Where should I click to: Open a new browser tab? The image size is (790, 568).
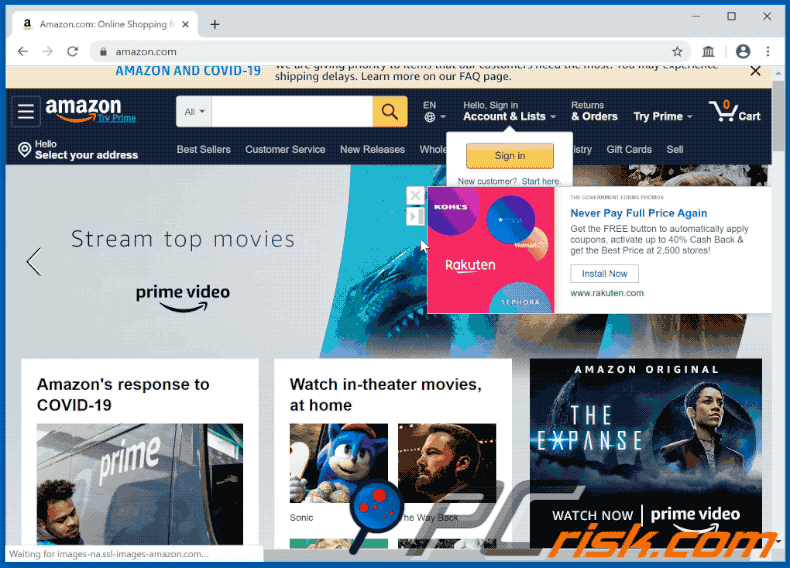[x=215, y=24]
